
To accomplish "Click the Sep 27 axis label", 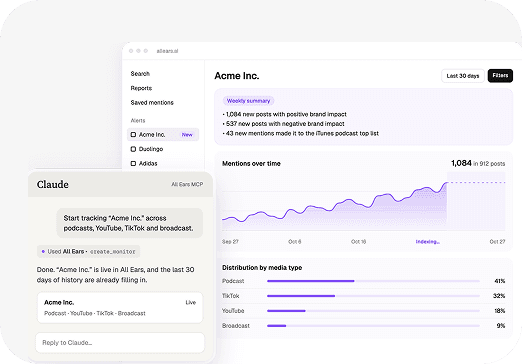I will [x=230, y=242].
